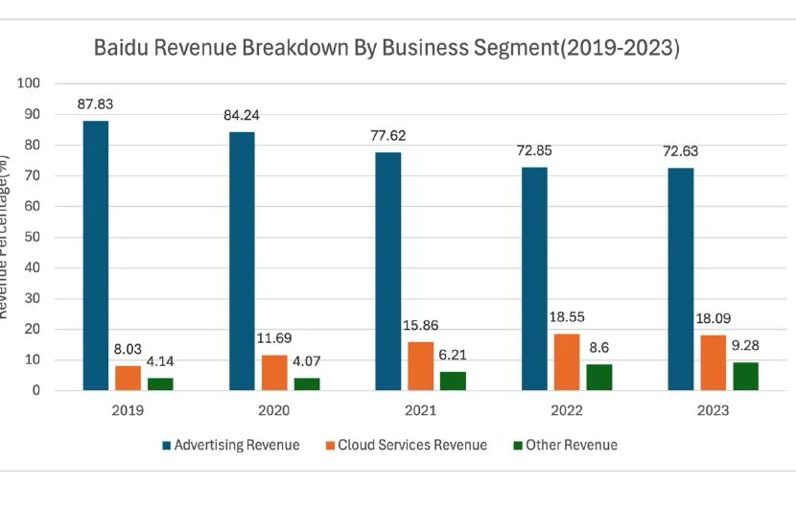
Task: Click the 70 y-axis tick label
Action: coord(32,175)
